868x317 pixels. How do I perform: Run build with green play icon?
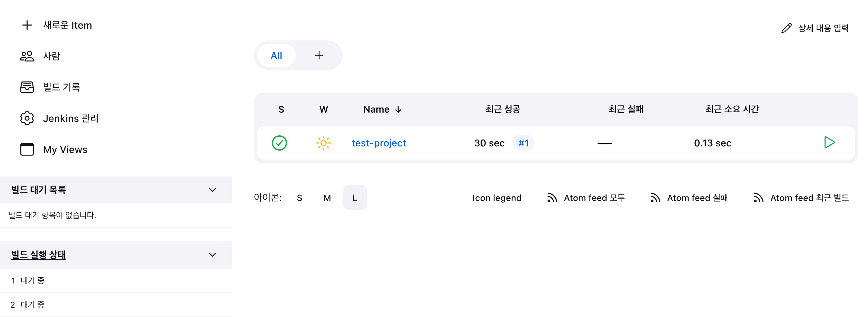[829, 143]
